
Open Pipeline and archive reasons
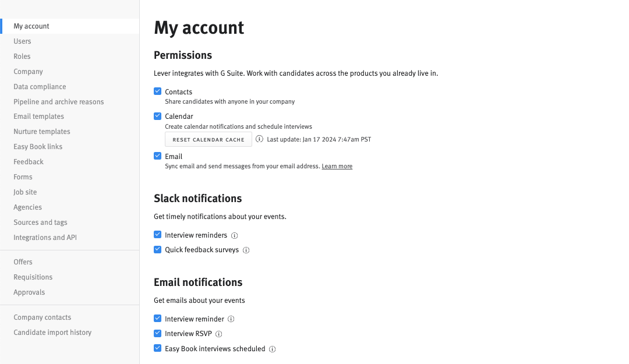click(58, 101)
